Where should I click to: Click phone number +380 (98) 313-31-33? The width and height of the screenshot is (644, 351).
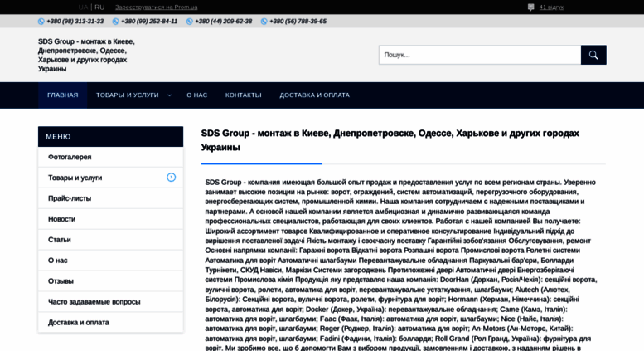[x=75, y=22]
